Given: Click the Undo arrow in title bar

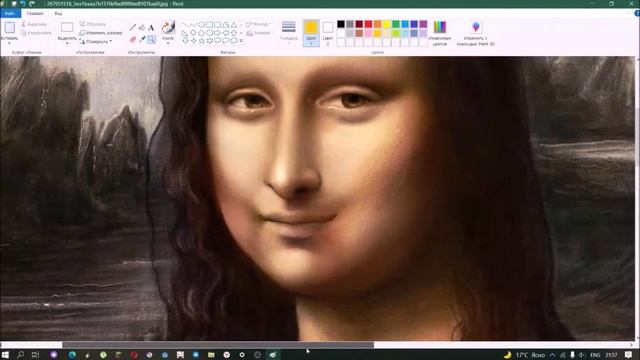Looking at the screenshot, I should pyautogui.click(x=23, y=4).
